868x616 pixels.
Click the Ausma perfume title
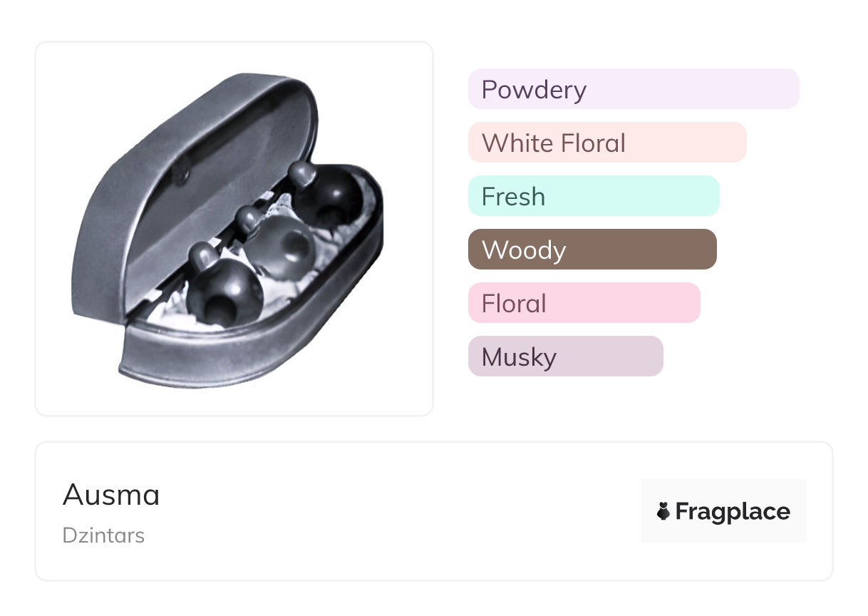pyautogui.click(x=111, y=495)
